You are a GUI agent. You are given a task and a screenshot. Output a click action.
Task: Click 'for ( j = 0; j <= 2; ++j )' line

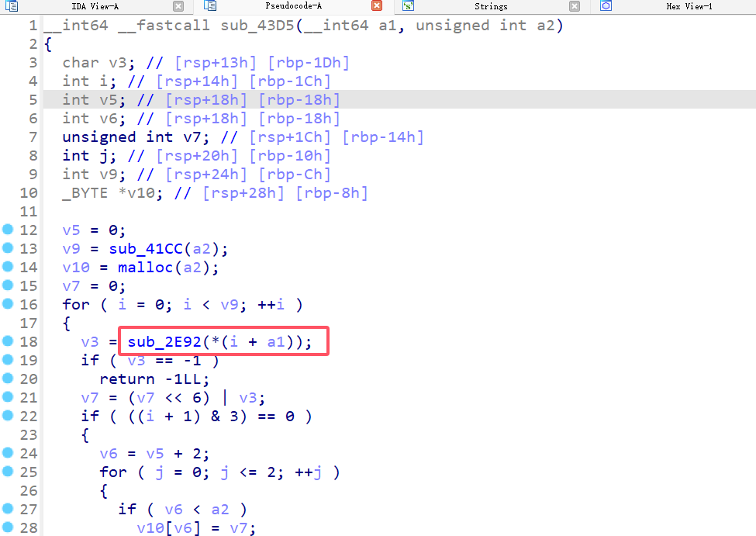219,472
